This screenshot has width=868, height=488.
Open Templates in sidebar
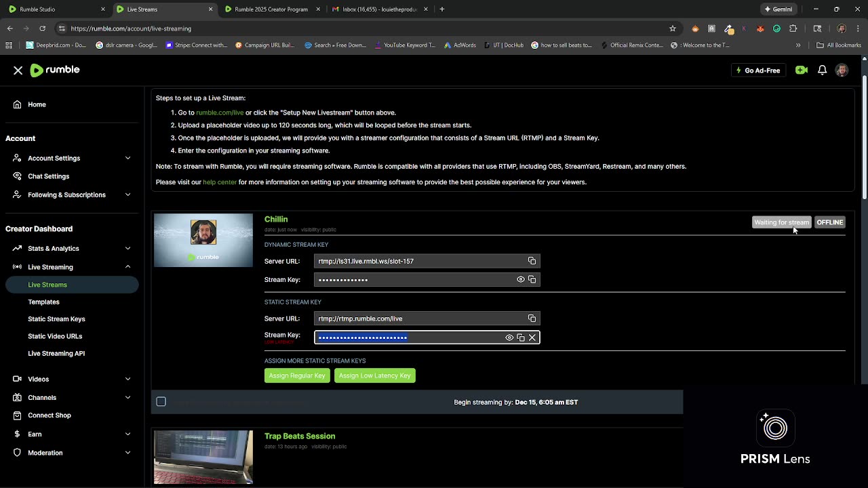(x=43, y=302)
